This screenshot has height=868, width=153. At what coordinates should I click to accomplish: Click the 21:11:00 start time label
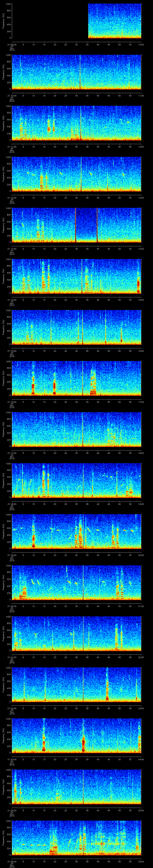(12, 147)
